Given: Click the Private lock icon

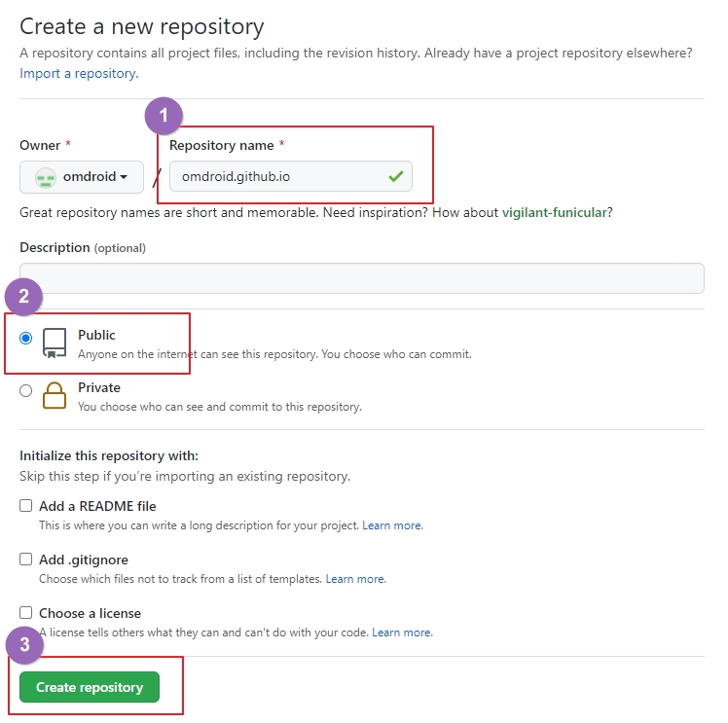Looking at the screenshot, I should pyautogui.click(x=55, y=395).
